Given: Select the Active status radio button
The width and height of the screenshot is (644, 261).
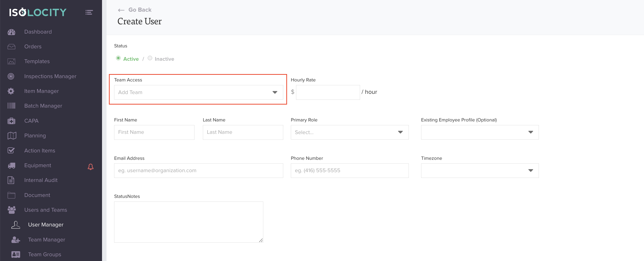Looking at the screenshot, I should click(118, 58).
